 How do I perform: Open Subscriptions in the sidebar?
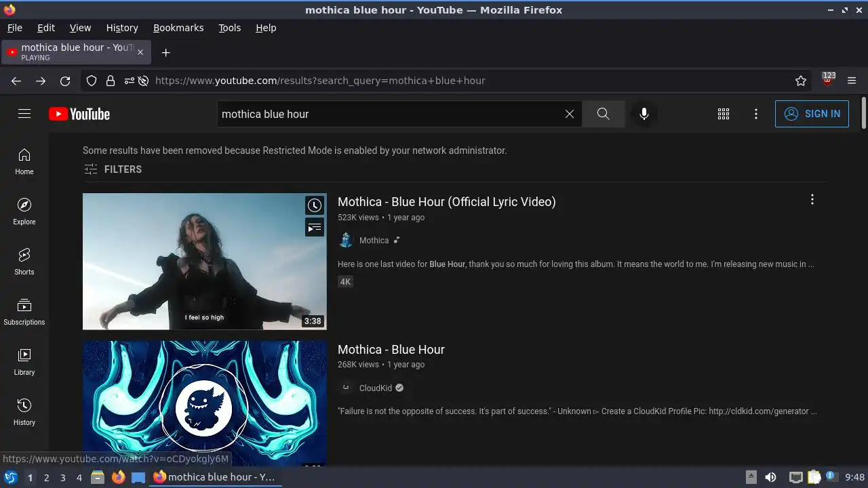[x=24, y=312]
